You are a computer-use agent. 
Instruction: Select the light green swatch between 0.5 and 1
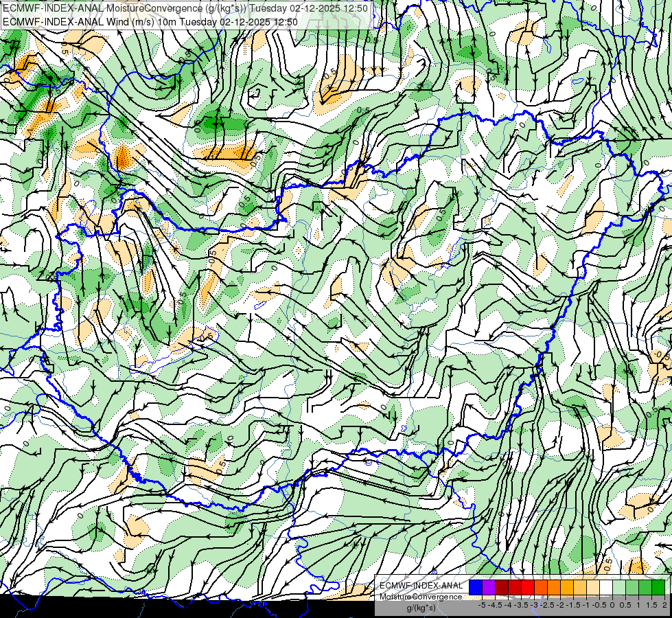point(632,587)
